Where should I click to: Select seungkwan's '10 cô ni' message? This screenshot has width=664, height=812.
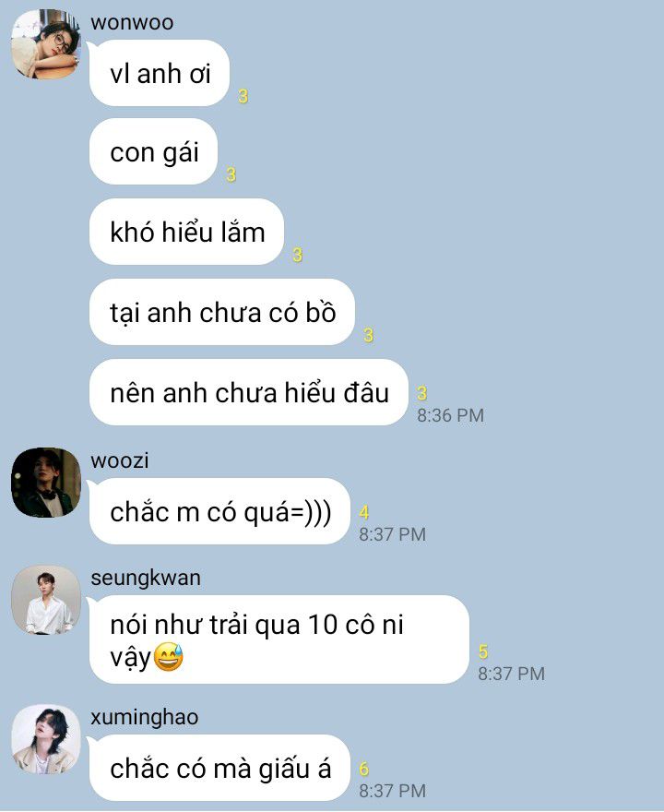pos(279,639)
